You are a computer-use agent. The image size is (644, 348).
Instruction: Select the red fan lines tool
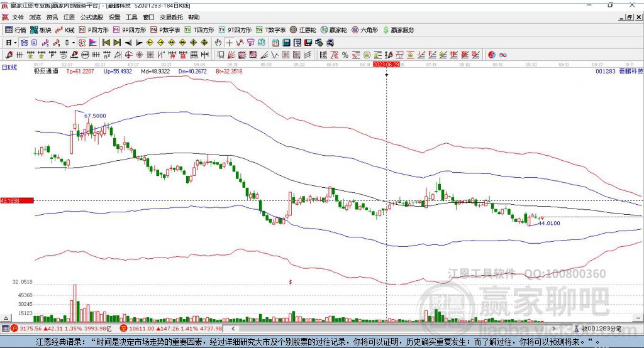[x=231, y=55]
